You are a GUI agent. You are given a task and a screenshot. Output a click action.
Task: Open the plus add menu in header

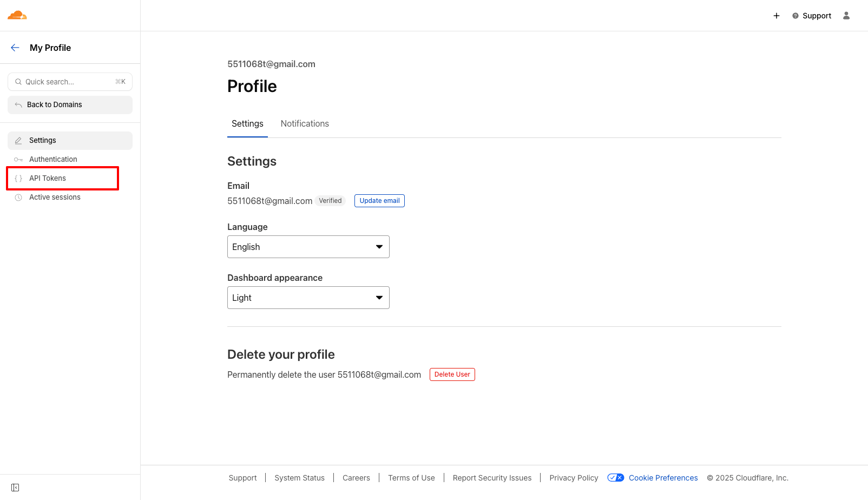point(777,16)
